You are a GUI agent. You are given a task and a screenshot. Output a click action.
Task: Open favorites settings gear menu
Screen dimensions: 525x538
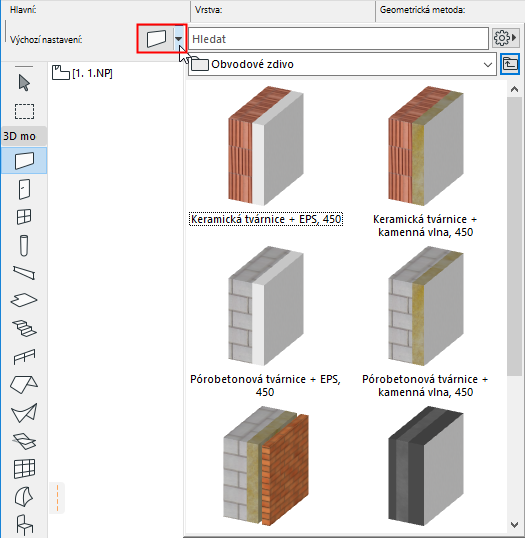click(505, 38)
